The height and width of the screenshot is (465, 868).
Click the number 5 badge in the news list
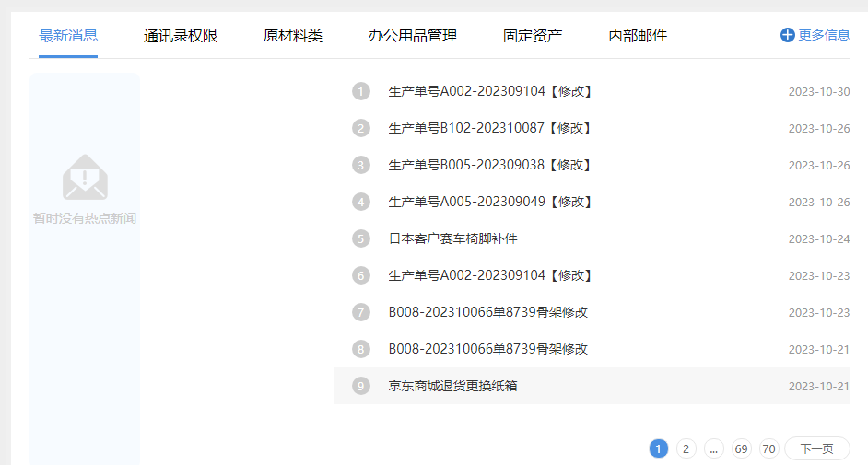point(360,238)
